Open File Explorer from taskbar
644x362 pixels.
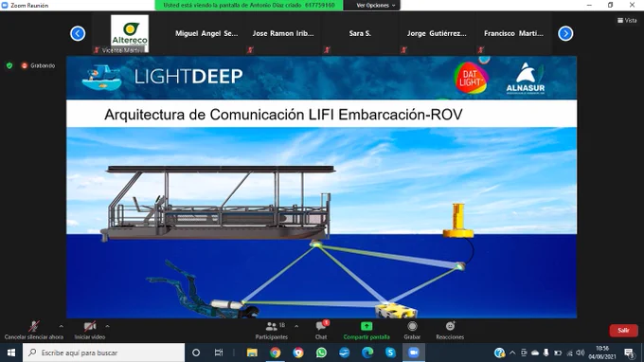[x=252, y=353]
